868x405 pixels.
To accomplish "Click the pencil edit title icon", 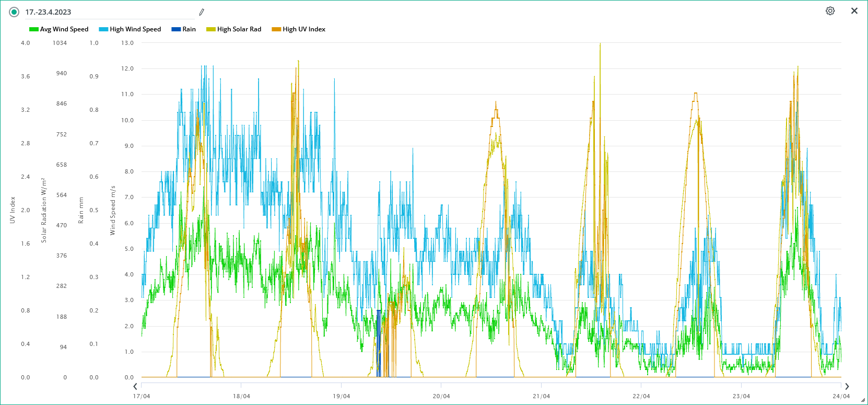I will click(x=202, y=12).
